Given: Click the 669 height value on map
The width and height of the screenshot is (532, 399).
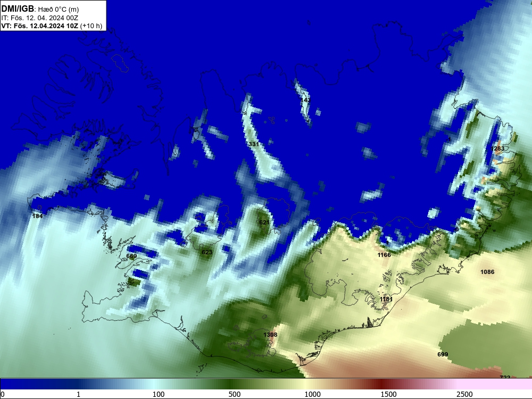Looking at the screenshot, I should 131,256.
